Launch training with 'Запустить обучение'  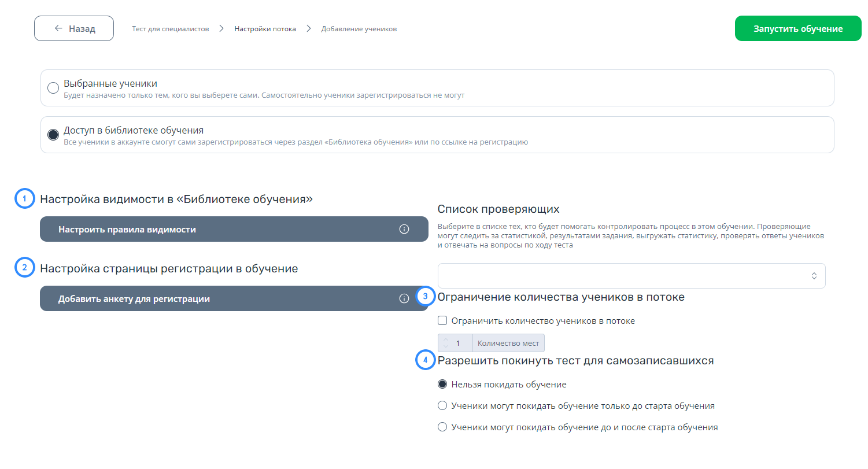(798, 28)
